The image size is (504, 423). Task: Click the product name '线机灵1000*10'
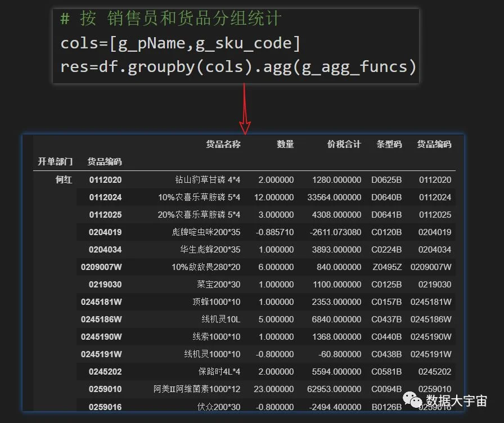[x=212, y=354]
